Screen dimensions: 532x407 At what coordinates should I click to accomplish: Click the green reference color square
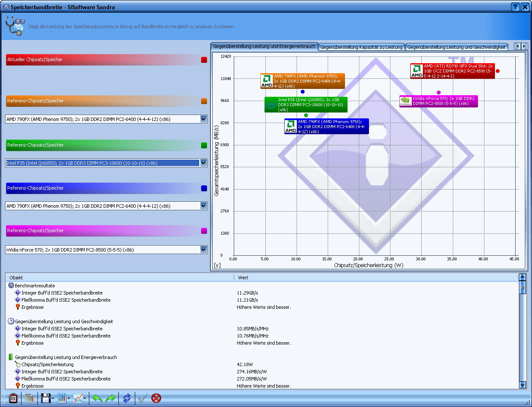tap(204, 145)
